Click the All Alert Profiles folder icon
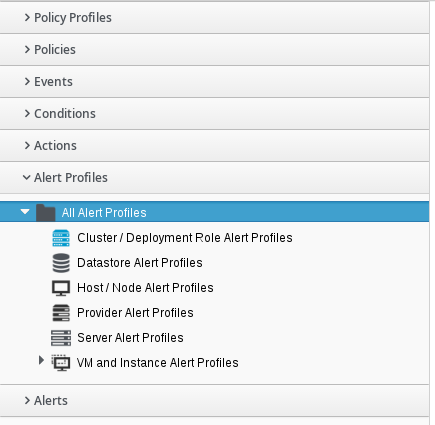This screenshot has width=435, height=425. 46,213
